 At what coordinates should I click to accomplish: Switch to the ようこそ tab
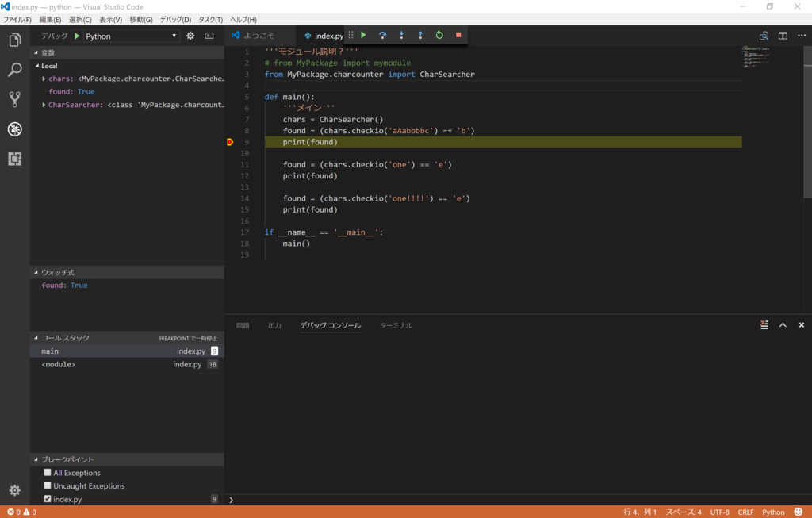259,35
